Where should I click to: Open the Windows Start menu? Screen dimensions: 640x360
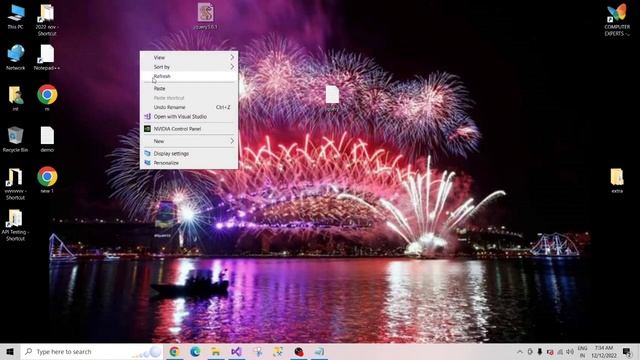pyautogui.click(x=10, y=351)
